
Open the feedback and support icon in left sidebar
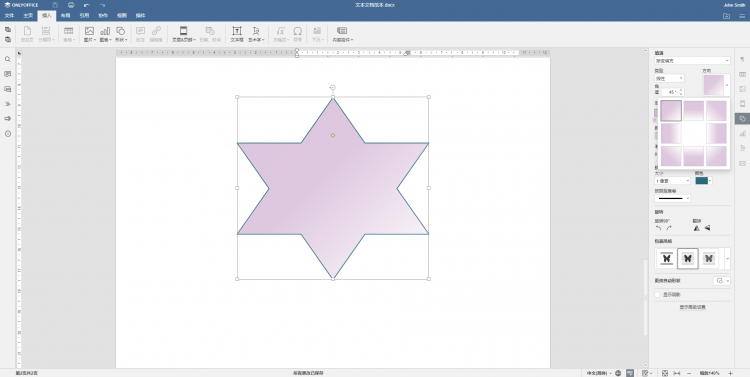(8, 119)
